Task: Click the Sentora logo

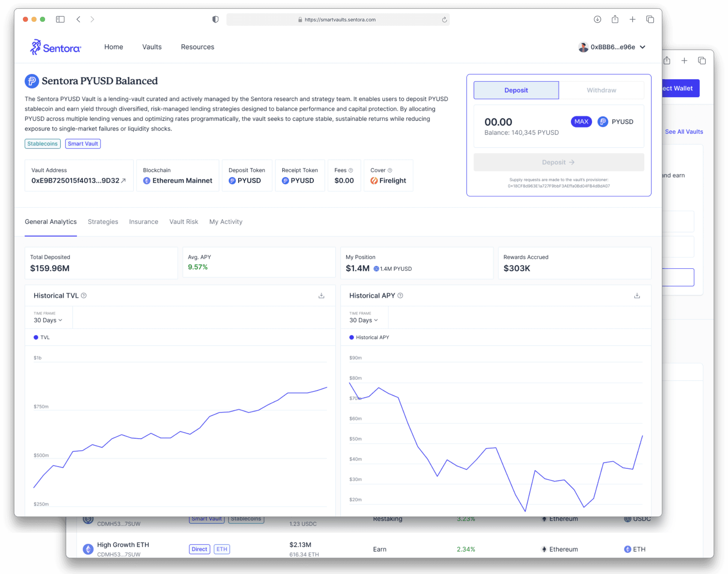Action: coord(56,48)
